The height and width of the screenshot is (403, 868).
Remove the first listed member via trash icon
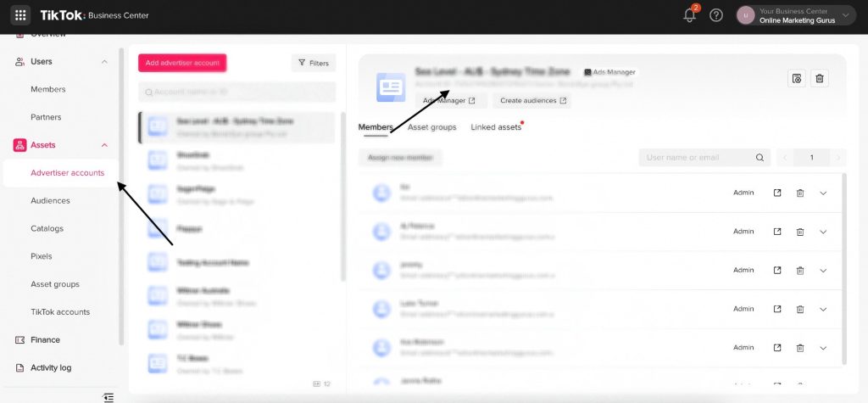(800, 193)
